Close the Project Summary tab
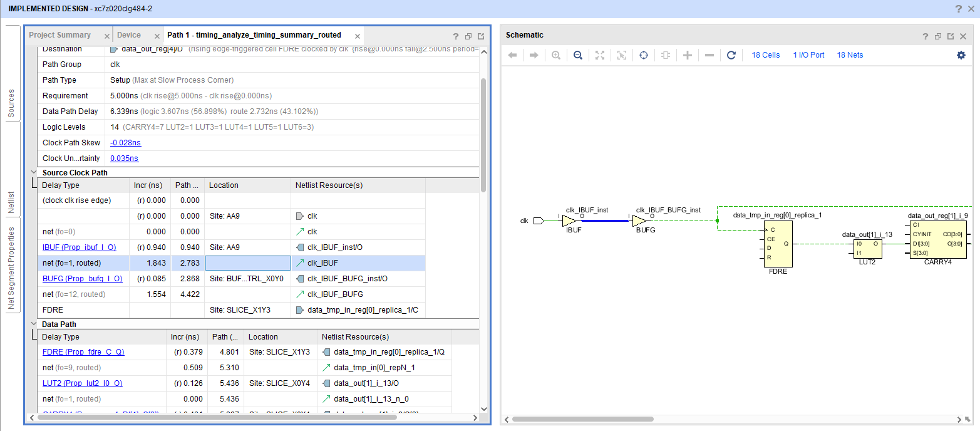 click(107, 36)
